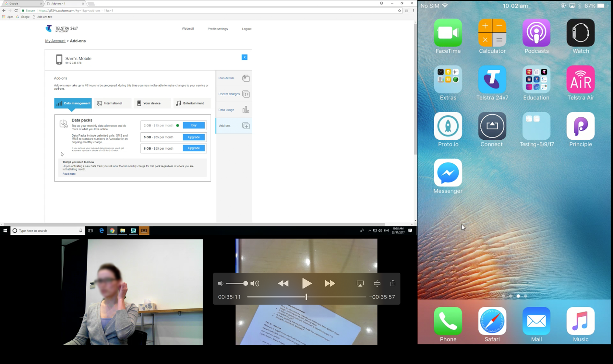Launch Safari from the dock
This screenshot has height=364, width=613.
click(492, 321)
